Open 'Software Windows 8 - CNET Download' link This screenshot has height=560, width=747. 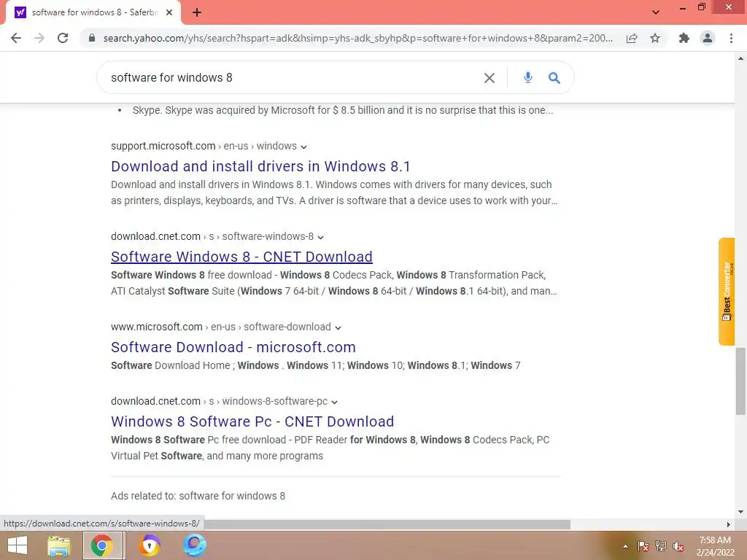[x=241, y=257]
